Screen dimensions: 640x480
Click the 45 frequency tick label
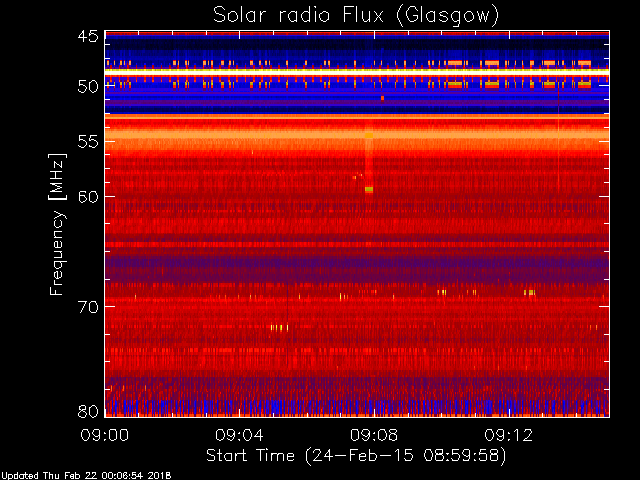click(88, 36)
